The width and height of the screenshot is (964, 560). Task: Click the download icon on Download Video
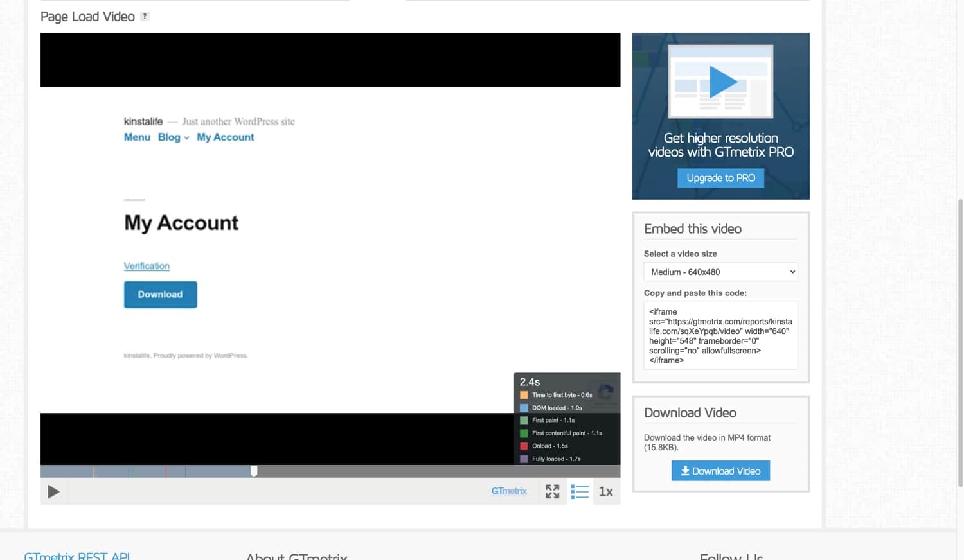pos(685,470)
